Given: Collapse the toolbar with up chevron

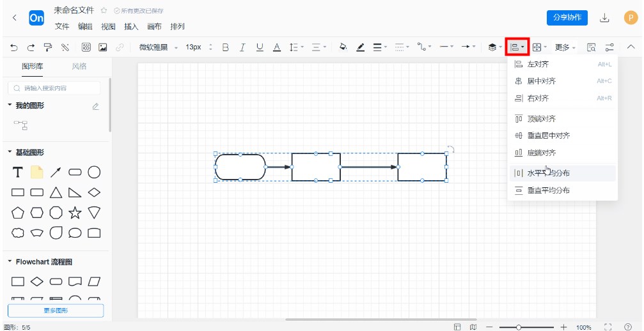Looking at the screenshot, I should [x=631, y=47].
